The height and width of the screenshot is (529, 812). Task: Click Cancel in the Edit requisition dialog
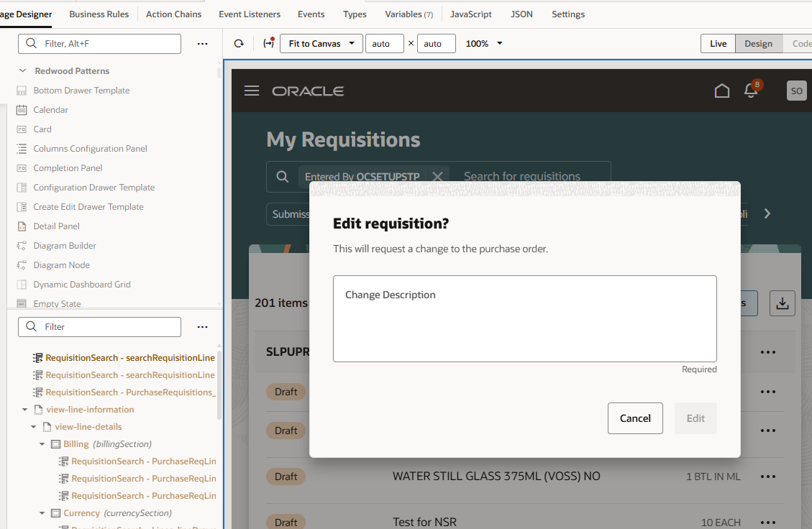click(x=635, y=418)
